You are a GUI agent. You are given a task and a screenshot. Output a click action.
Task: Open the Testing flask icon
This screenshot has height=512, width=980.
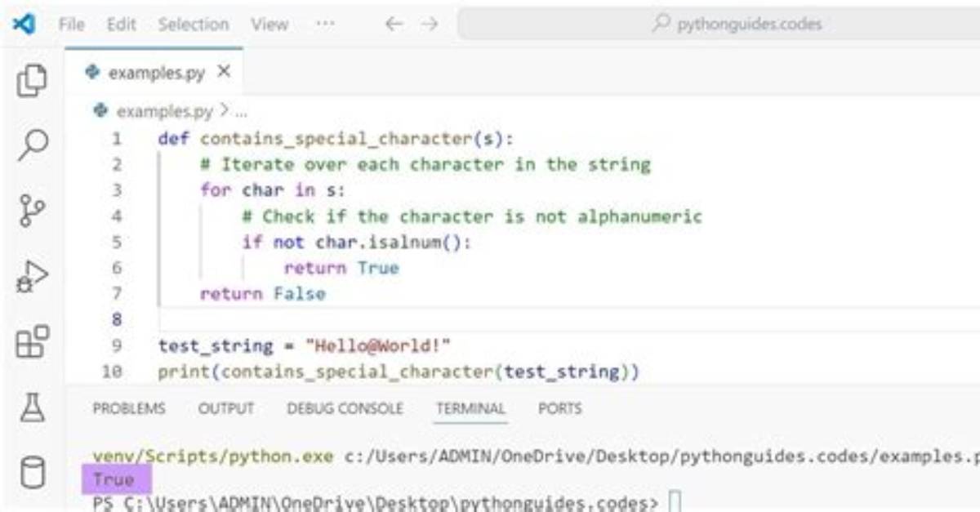pos(32,407)
